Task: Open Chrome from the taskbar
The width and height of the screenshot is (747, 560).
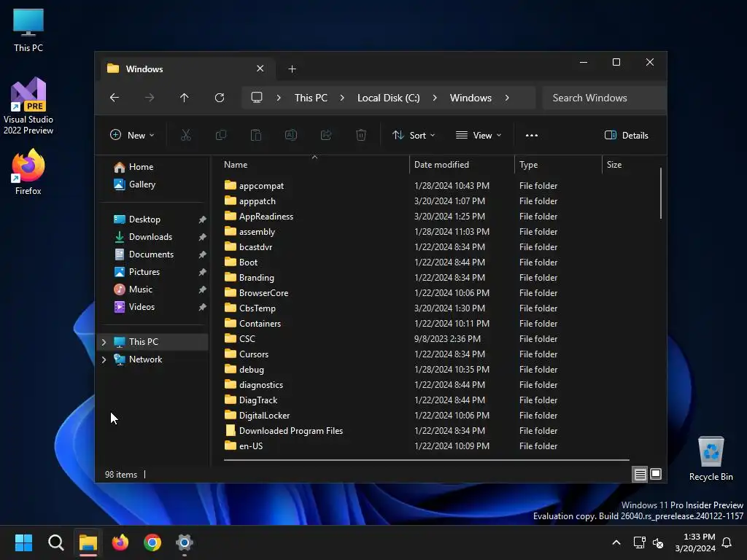Action: coord(152,542)
